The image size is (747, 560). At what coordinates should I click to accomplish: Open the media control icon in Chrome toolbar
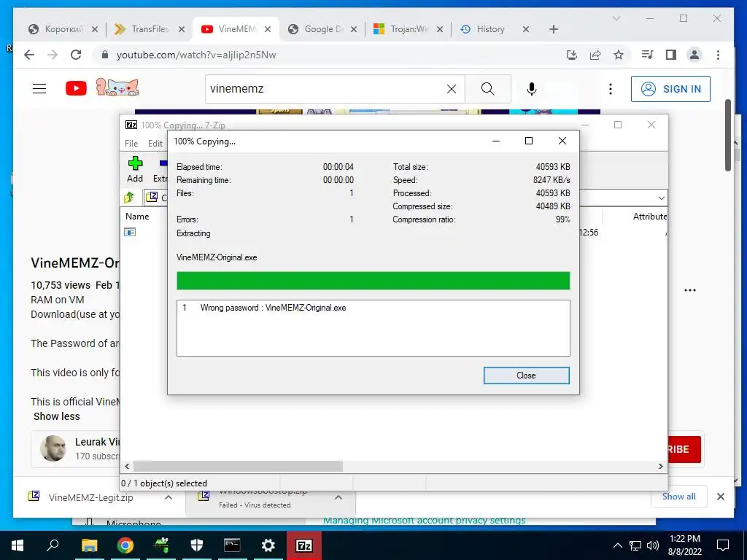pyautogui.click(x=647, y=55)
